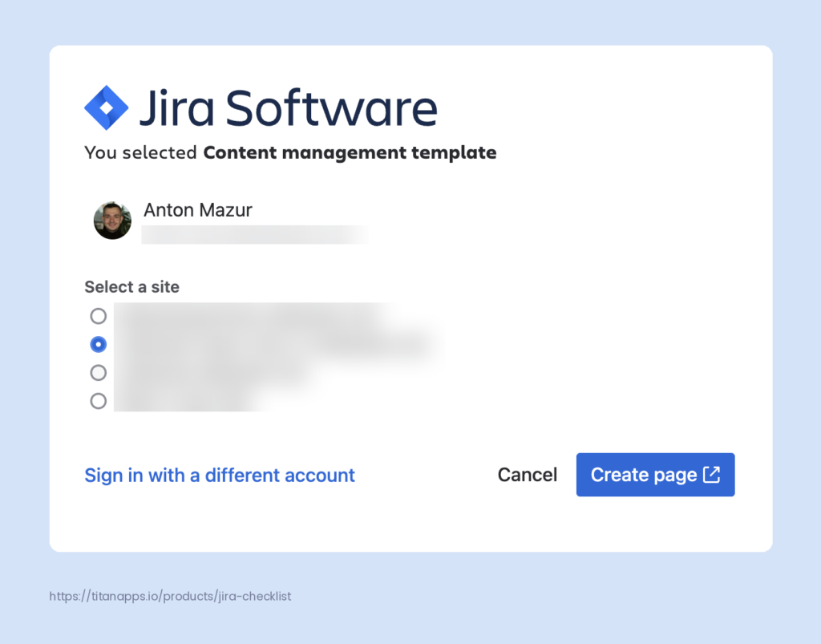Open Anton Mazur's profile avatar
The width and height of the screenshot is (821, 644).
pos(112,221)
